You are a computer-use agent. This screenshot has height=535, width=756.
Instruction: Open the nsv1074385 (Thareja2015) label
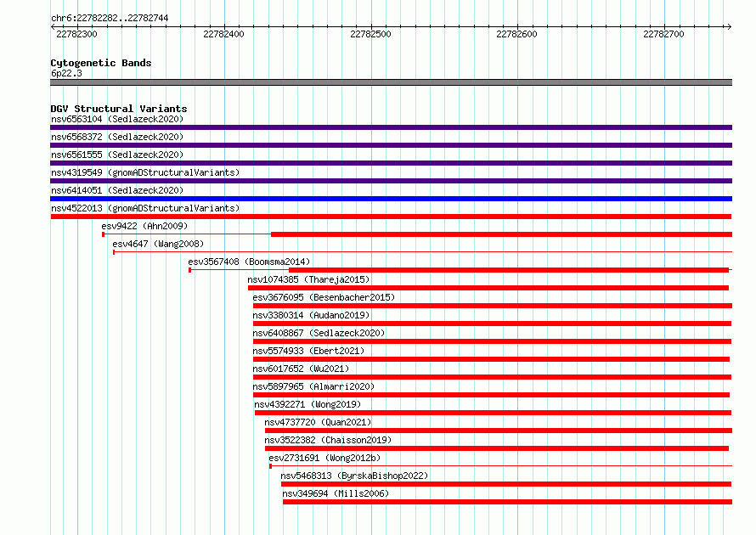pos(308,279)
